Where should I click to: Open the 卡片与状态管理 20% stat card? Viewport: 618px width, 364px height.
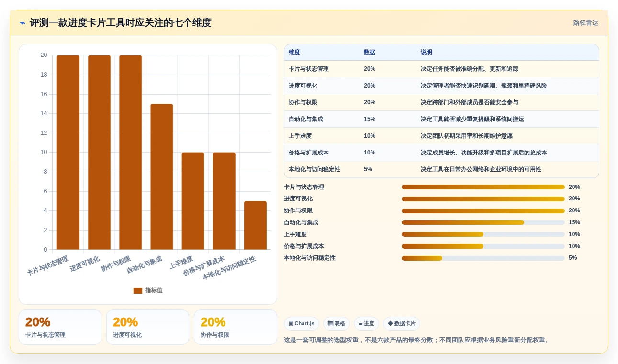tap(60, 327)
